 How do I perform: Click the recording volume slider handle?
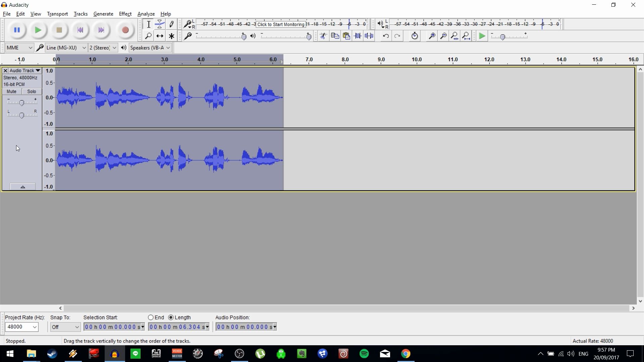(244, 37)
